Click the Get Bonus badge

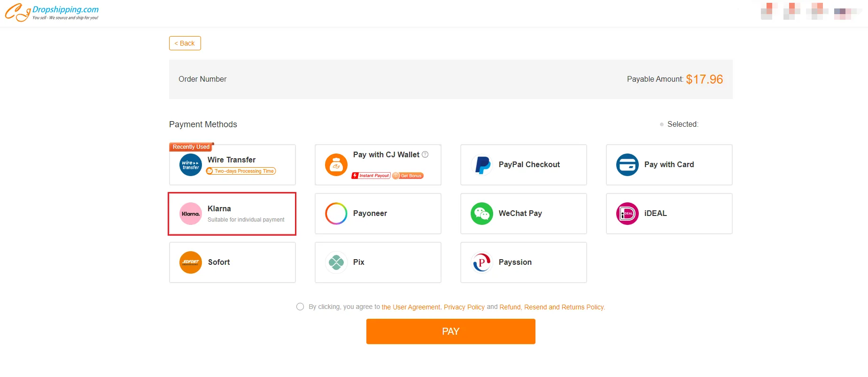408,176
